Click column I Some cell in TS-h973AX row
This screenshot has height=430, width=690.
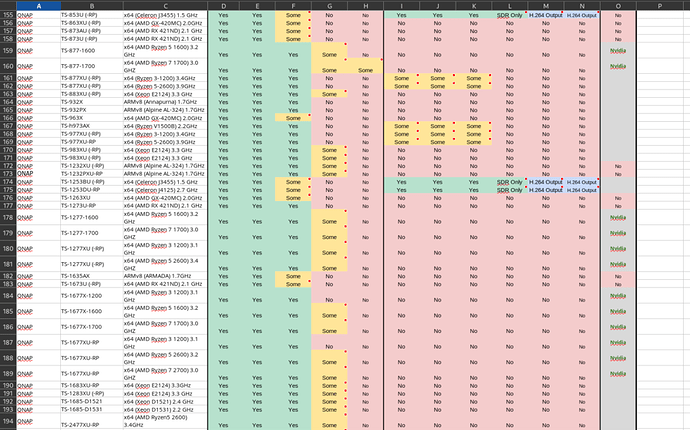[401, 126]
